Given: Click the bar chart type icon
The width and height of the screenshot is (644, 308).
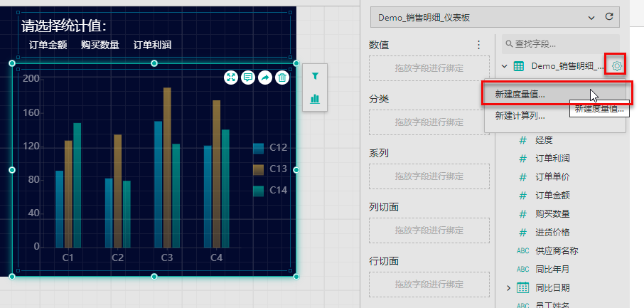Looking at the screenshot, I should click(315, 99).
